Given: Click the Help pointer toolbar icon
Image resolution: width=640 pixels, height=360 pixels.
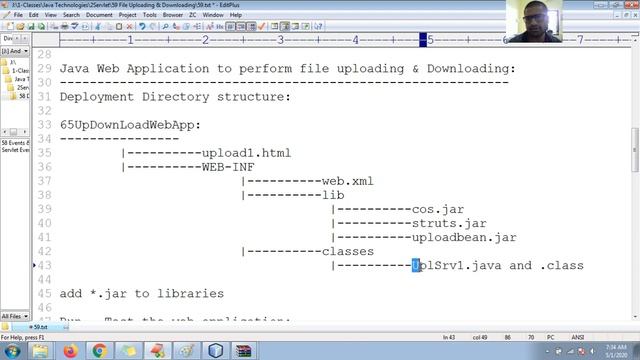Looking at the screenshot, I should (318, 27).
